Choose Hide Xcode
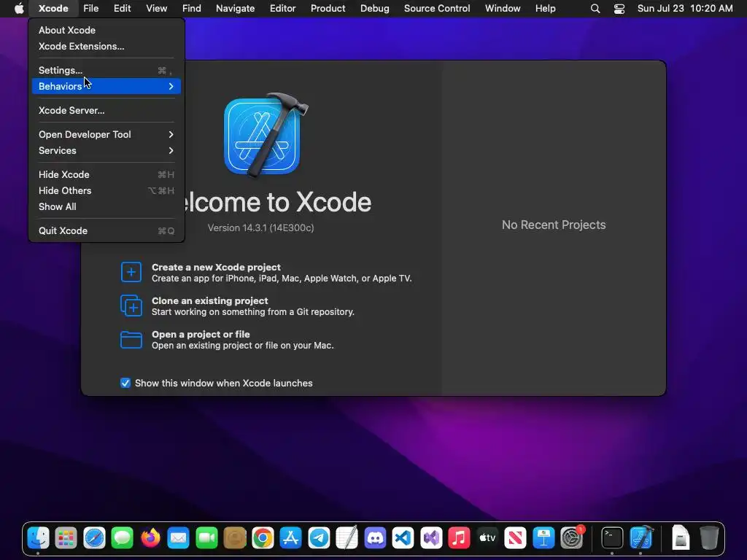Screen dimensions: 747x560 (x=107, y=175)
